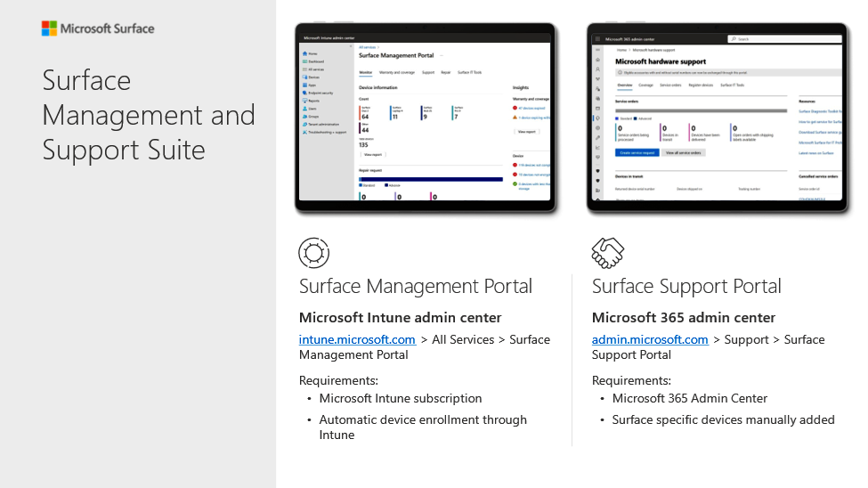Open the intune.microsoft.com link

click(x=357, y=339)
